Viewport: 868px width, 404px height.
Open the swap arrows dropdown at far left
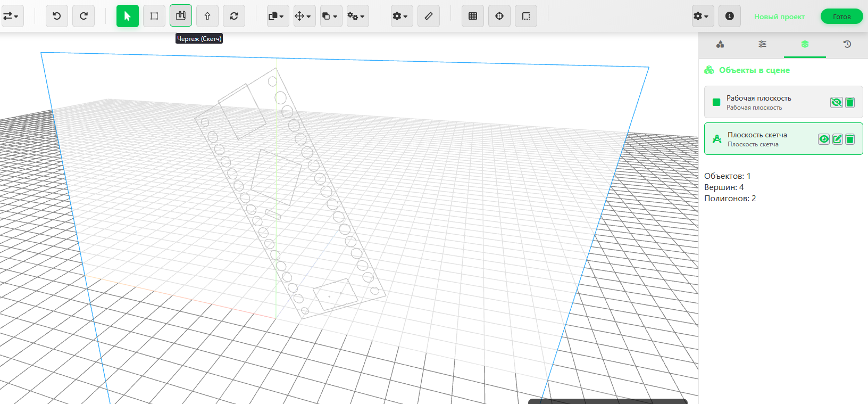[x=12, y=16]
